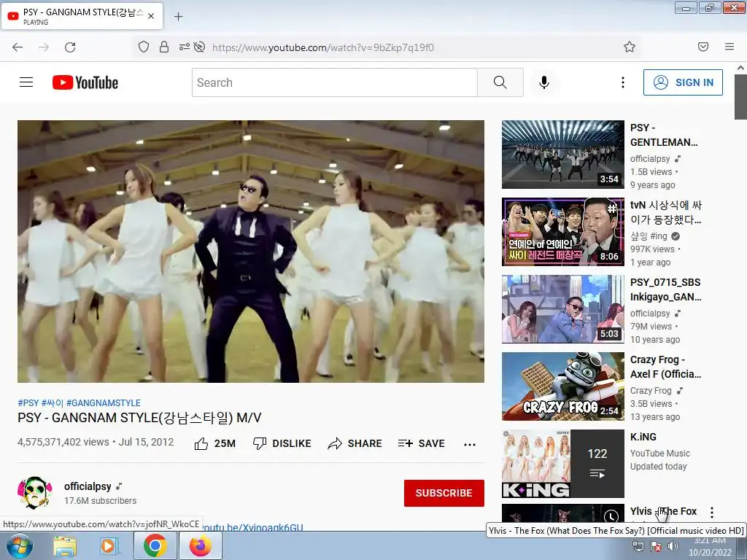Viewport: 747px width, 560px height.
Task: Open officialpsy channel avatar
Action: 34,493
